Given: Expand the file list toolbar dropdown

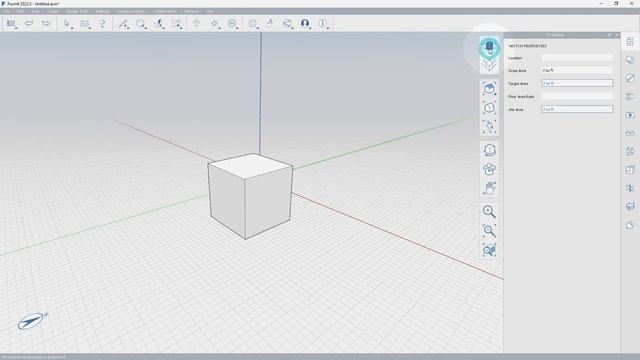Looking at the screenshot, I should pos(11,24).
